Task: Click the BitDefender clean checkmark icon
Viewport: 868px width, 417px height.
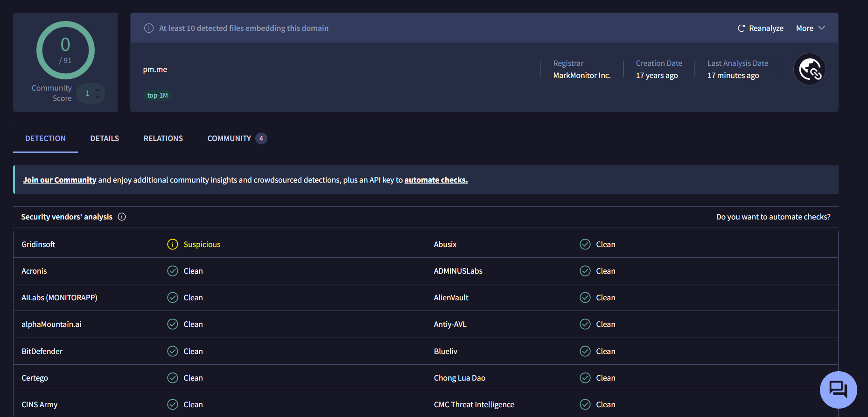Action: coord(173,351)
